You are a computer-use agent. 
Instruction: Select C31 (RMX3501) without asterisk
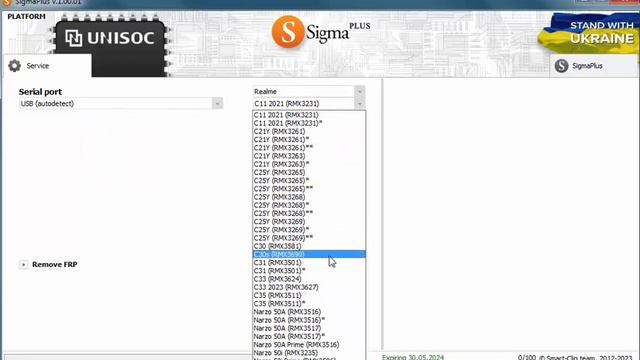point(309,262)
